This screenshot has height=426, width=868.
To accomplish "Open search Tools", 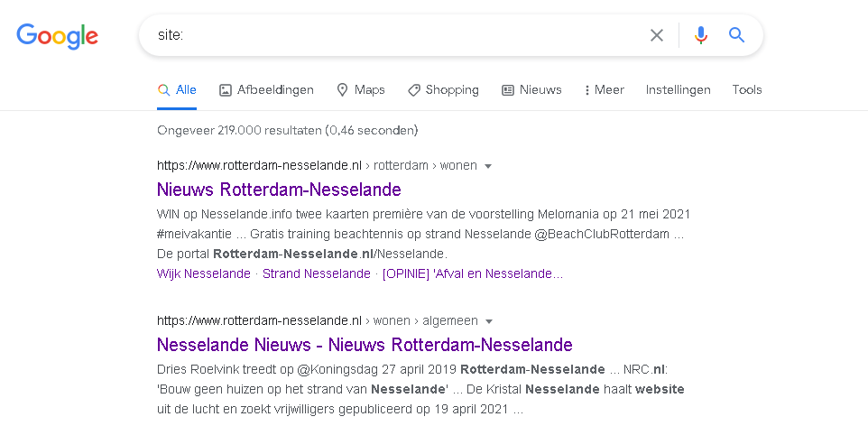I will pos(747,89).
